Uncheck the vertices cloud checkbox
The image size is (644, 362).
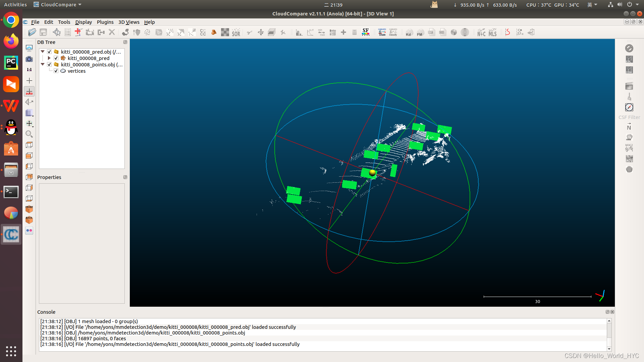tap(56, 71)
